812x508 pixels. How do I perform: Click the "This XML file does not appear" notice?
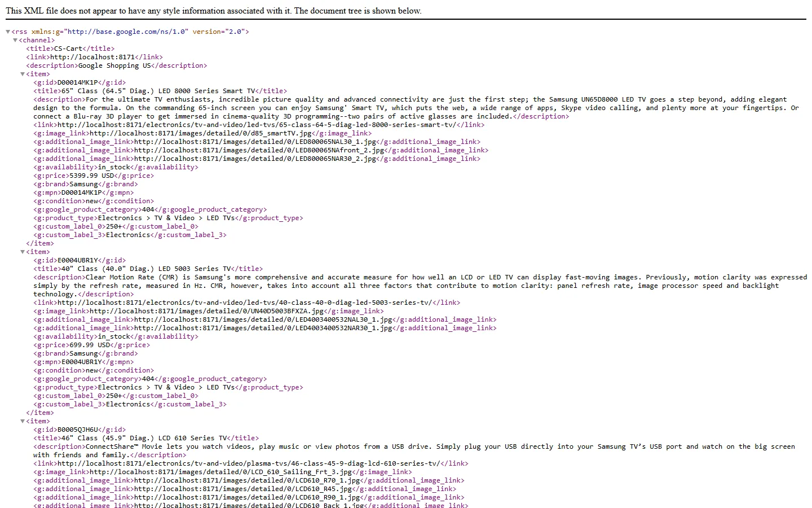214,11
